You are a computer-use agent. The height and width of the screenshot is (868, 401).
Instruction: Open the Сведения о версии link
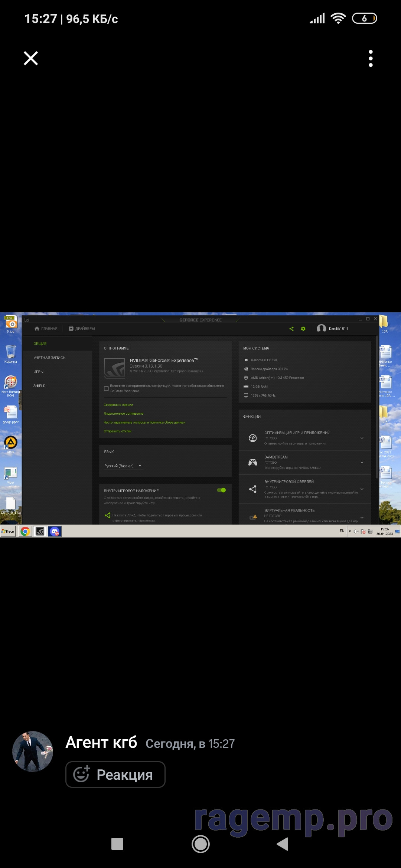click(118, 405)
